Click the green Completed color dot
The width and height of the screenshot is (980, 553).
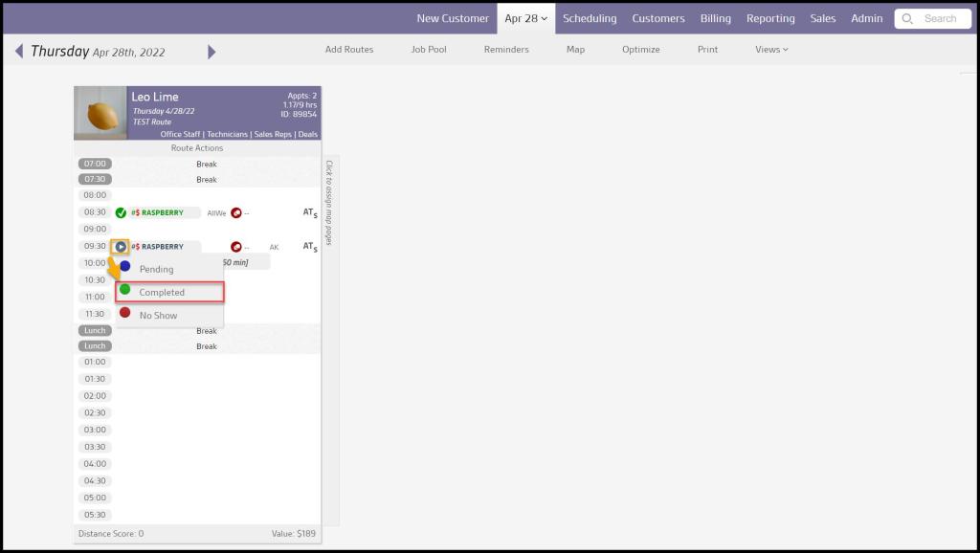125,290
